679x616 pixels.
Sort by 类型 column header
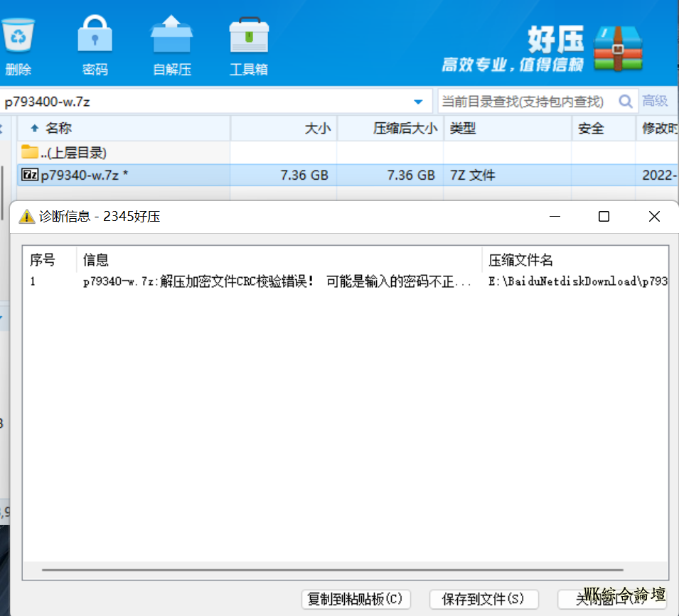[x=508, y=128]
